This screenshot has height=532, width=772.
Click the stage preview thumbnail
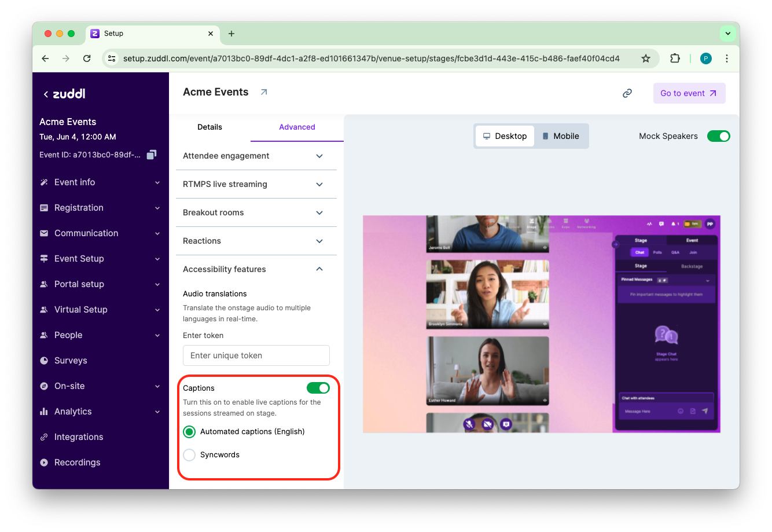point(542,324)
